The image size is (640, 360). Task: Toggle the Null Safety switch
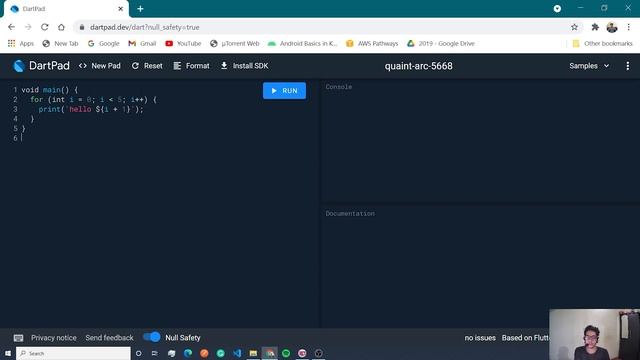click(x=151, y=337)
